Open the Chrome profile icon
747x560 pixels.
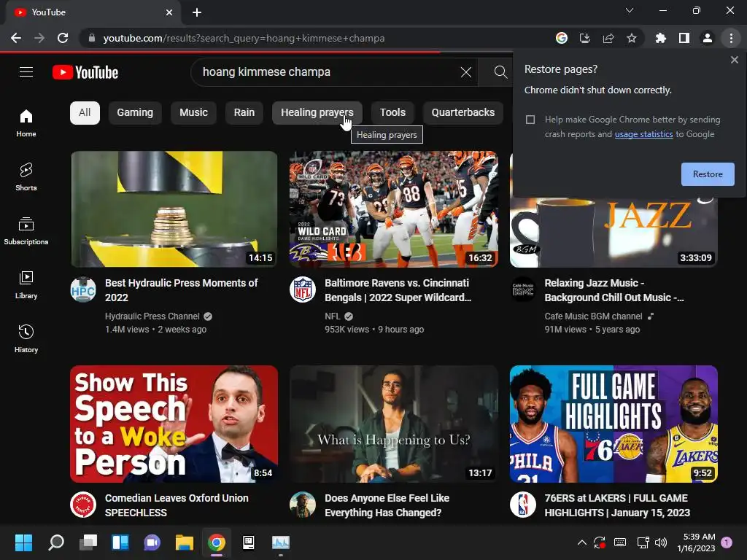coord(708,38)
